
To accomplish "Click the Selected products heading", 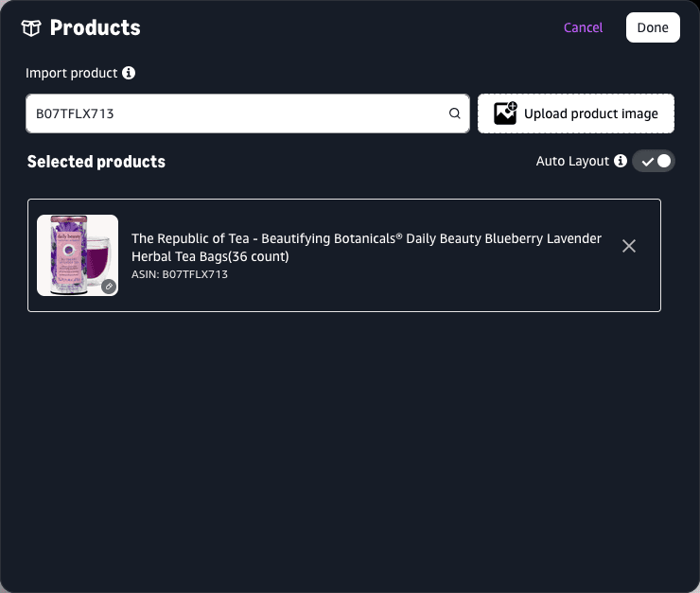I will tap(96, 162).
